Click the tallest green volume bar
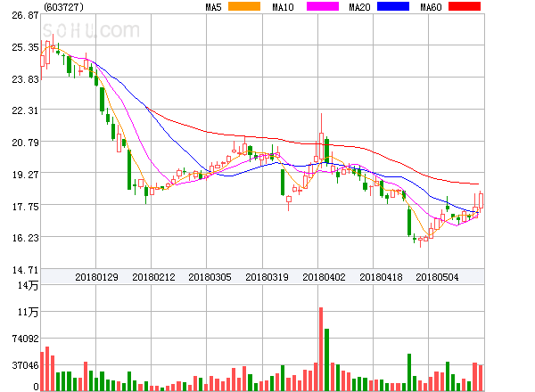 pos(326,360)
